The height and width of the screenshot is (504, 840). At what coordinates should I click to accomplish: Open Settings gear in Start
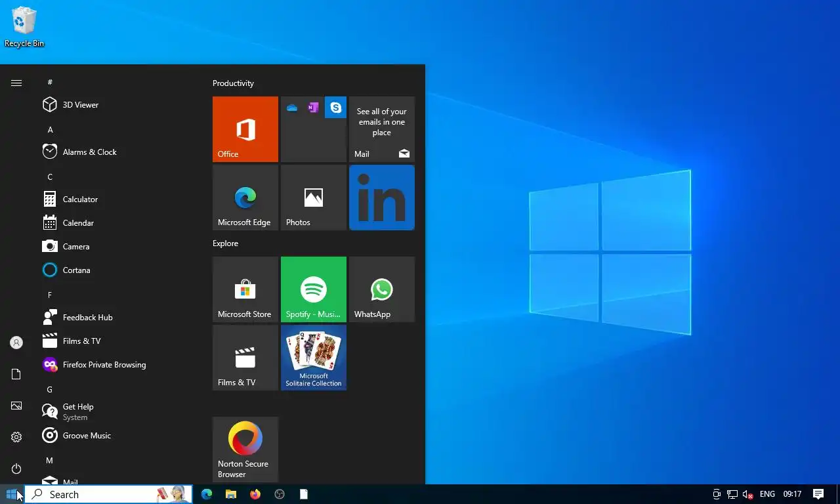click(x=16, y=437)
